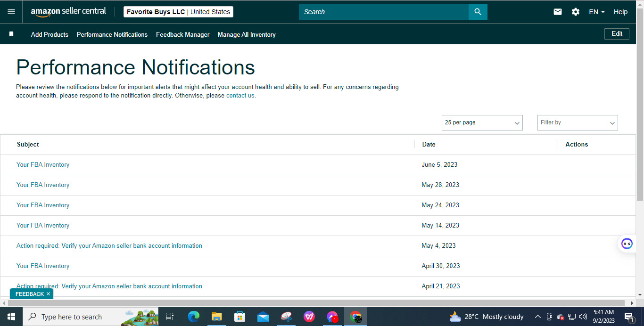This screenshot has height=326, width=644.
Task: Open the May 28, 2023 FBA Inventory notification
Action: point(43,185)
